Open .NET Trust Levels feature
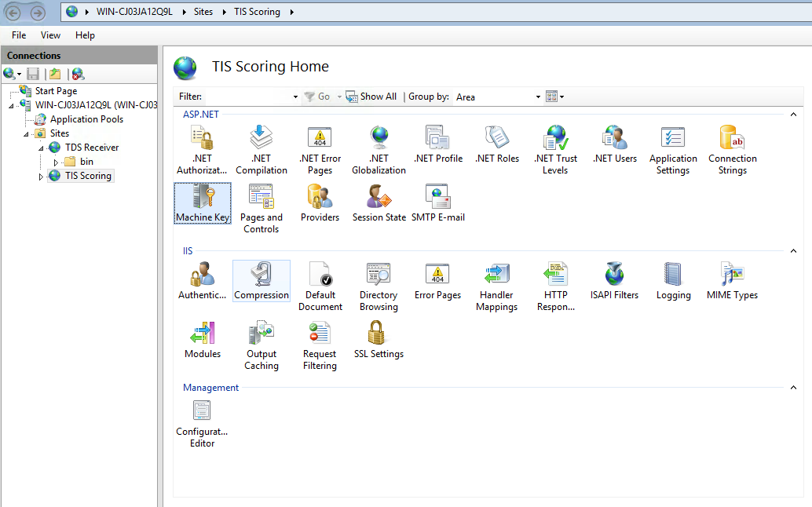812x507 pixels. point(556,150)
